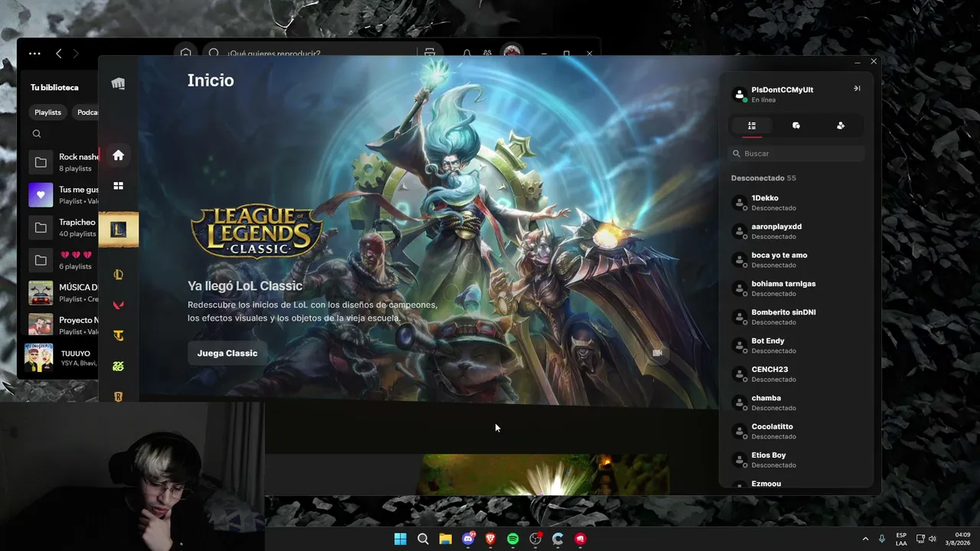Viewport: 980px width, 551px height.
Task: Open the Windows Start menu
Action: 400,539
